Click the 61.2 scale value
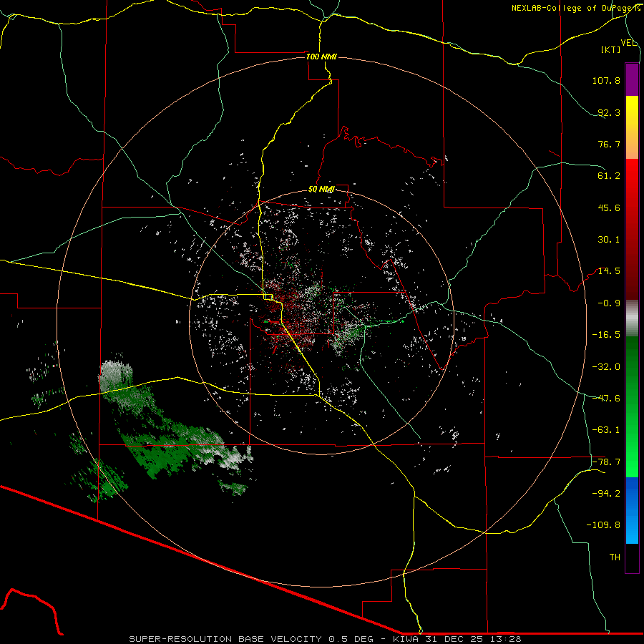This screenshot has height=644, width=644. [609, 176]
